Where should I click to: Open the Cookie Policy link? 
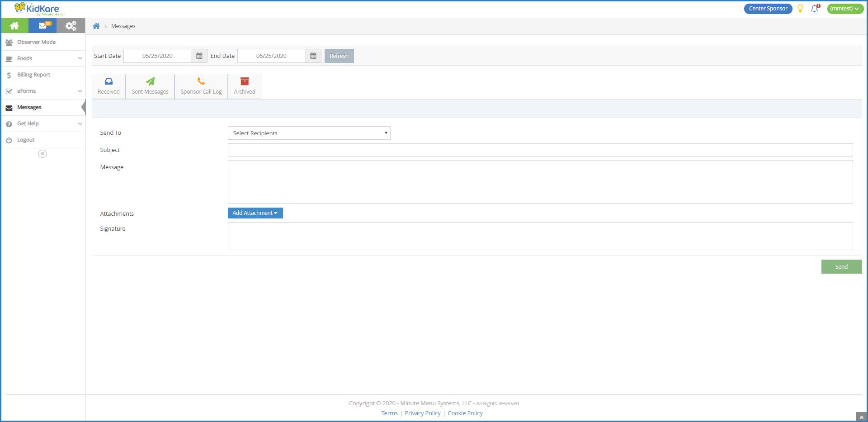tap(465, 413)
